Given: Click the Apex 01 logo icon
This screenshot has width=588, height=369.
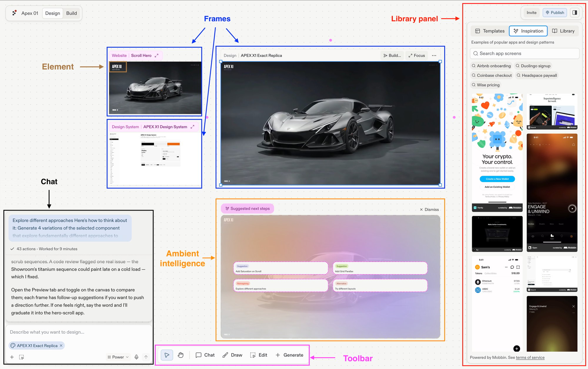Looking at the screenshot, I should tap(14, 13).
